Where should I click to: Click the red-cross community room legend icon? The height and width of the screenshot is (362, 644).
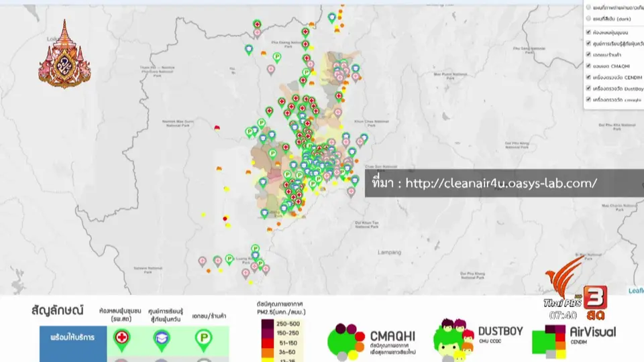tap(121, 340)
